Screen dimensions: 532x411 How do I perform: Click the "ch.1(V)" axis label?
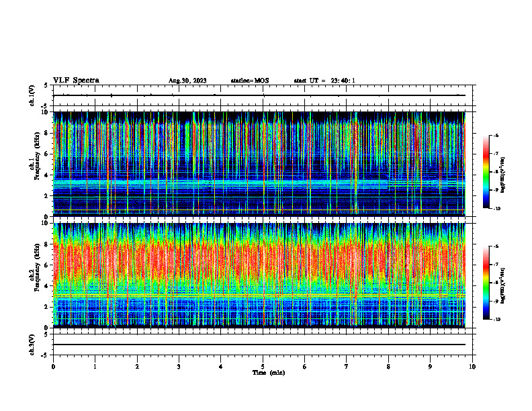(32, 95)
